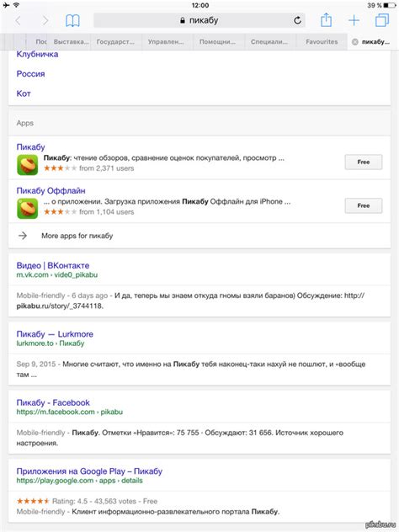Switch to the Управлен... tab
399x532 pixels.
coord(166,42)
